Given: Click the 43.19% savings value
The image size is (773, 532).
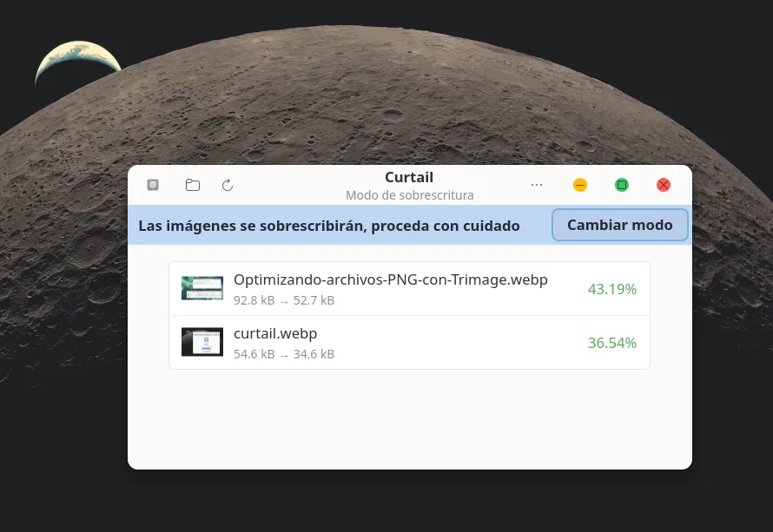Looking at the screenshot, I should pos(611,289).
